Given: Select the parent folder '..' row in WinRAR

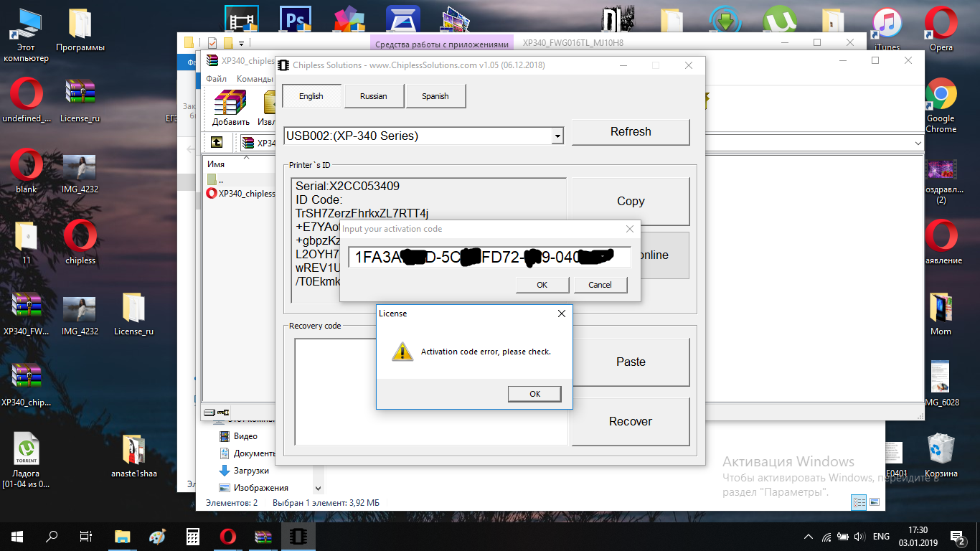Looking at the screenshot, I should [239, 179].
